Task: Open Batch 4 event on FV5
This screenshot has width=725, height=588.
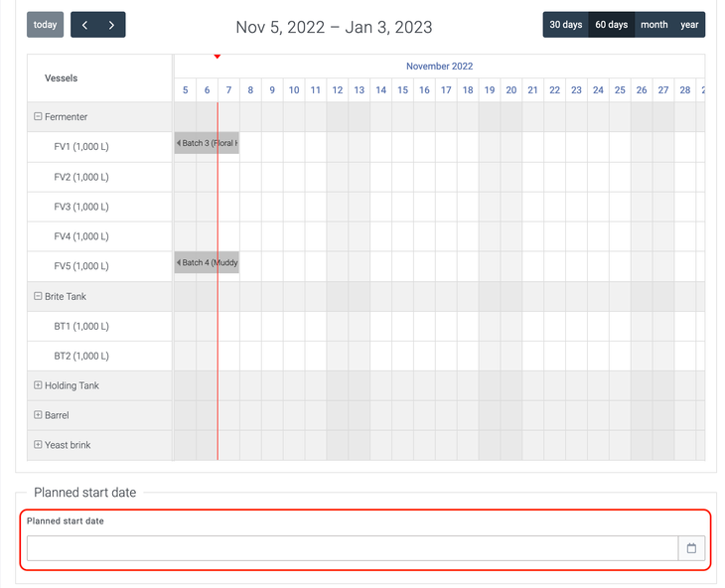Action: click(x=207, y=263)
